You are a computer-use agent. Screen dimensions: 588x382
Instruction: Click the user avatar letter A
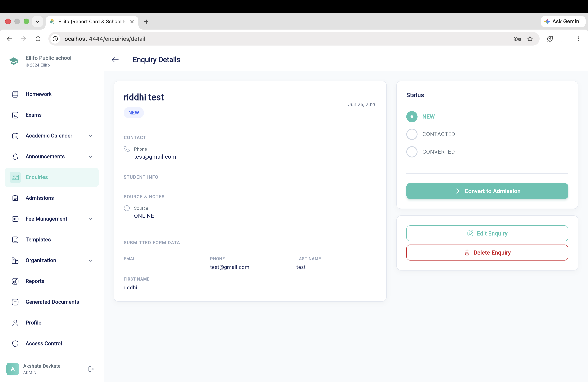tap(13, 369)
